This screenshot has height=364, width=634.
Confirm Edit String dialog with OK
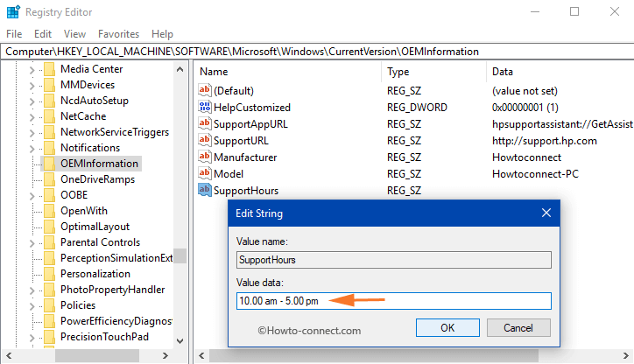tap(447, 327)
